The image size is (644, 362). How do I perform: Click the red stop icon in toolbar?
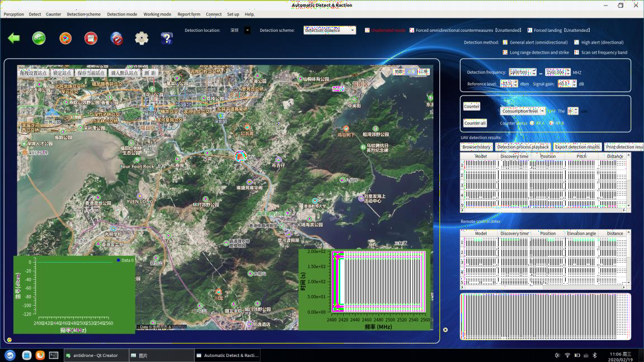coord(91,38)
